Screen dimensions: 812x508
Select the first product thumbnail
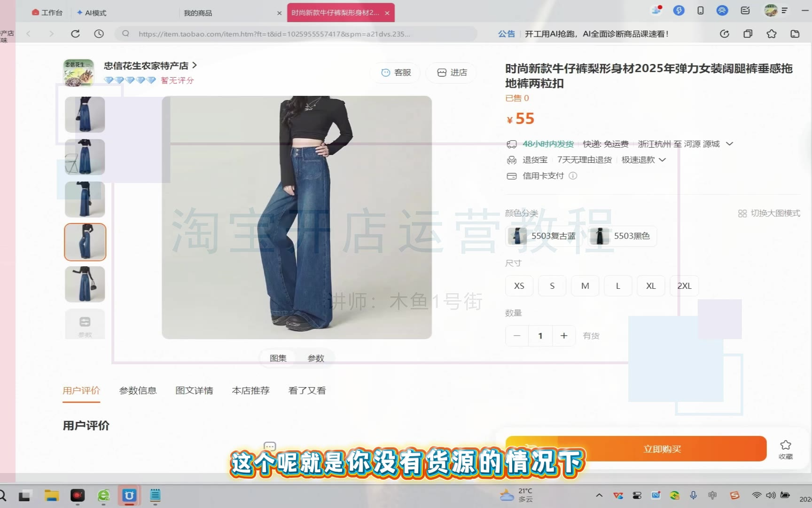click(x=85, y=115)
